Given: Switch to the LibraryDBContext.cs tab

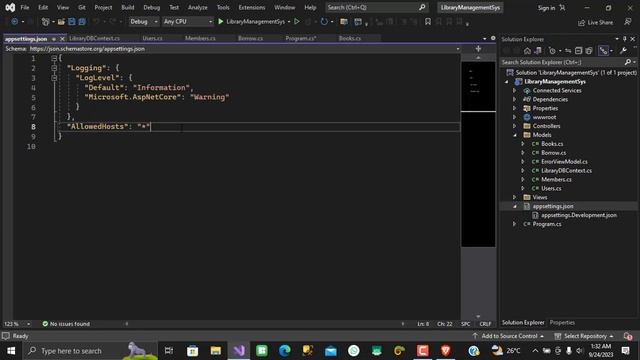Looking at the screenshot, I should click(95, 38).
